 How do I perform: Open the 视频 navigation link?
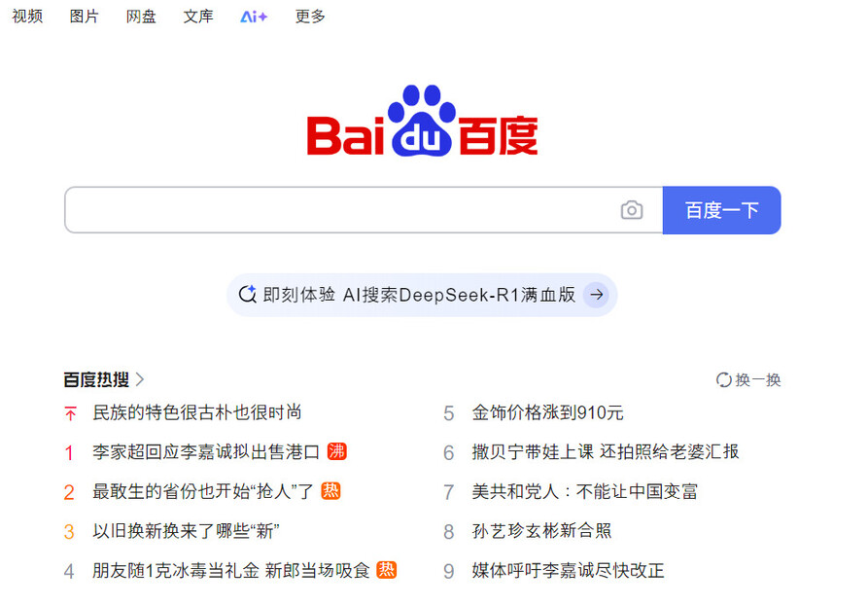click(27, 17)
